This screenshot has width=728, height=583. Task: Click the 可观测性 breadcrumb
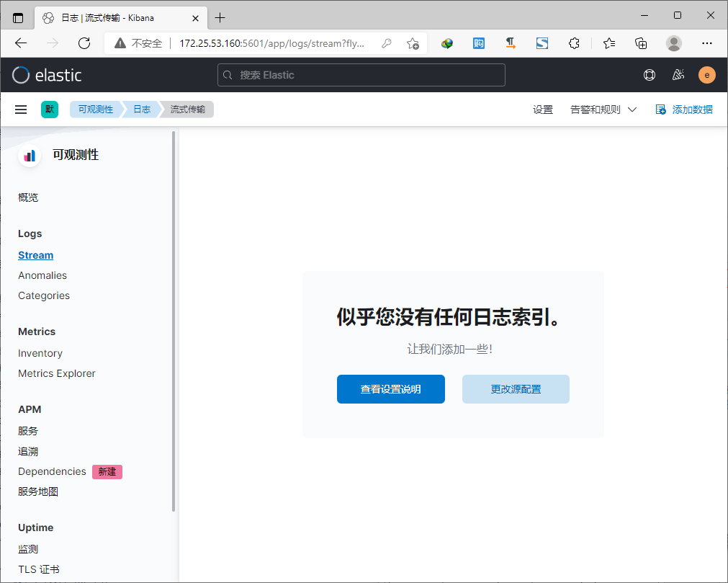click(96, 110)
